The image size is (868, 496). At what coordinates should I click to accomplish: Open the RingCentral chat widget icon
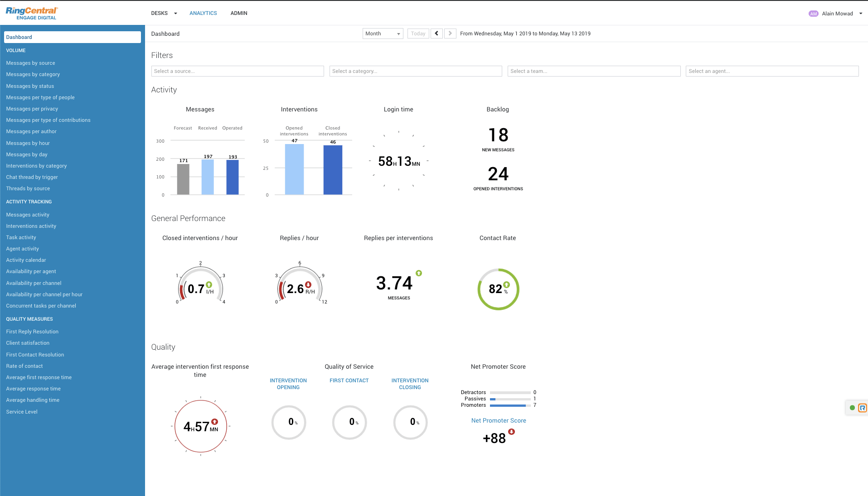tap(862, 408)
